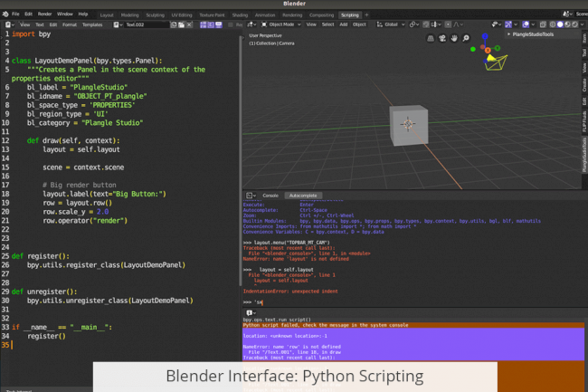Open the Tool sidebar tab
The width and height of the screenshot is (588, 392).
pyautogui.click(x=584, y=53)
